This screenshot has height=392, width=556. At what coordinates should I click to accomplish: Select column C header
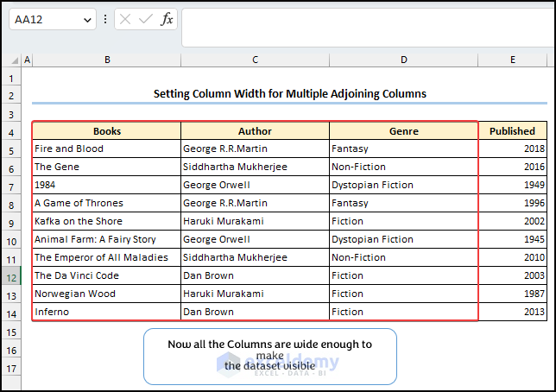(255, 60)
